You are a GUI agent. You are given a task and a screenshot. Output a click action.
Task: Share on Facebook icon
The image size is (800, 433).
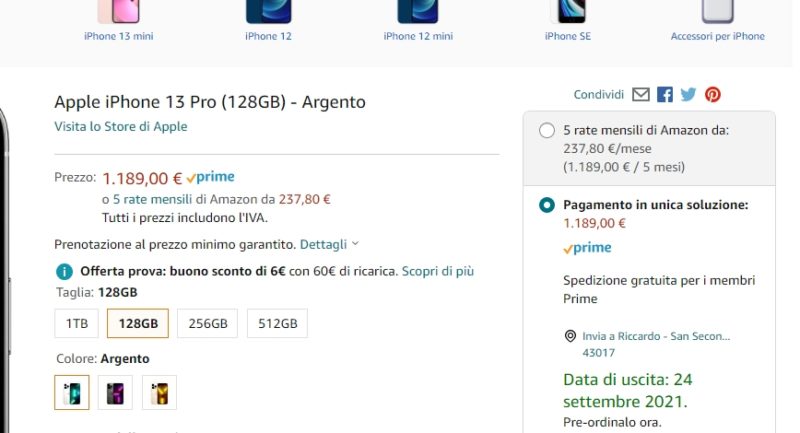(x=665, y=95)
